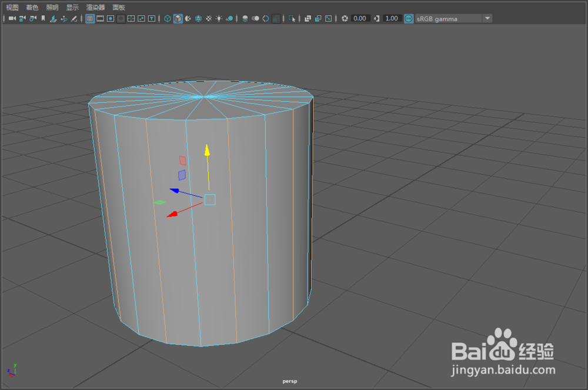Toggle Multisample Anti-aliasing icon
The height and width of the screenshot is (390, 588).
[x=266, y=18]
